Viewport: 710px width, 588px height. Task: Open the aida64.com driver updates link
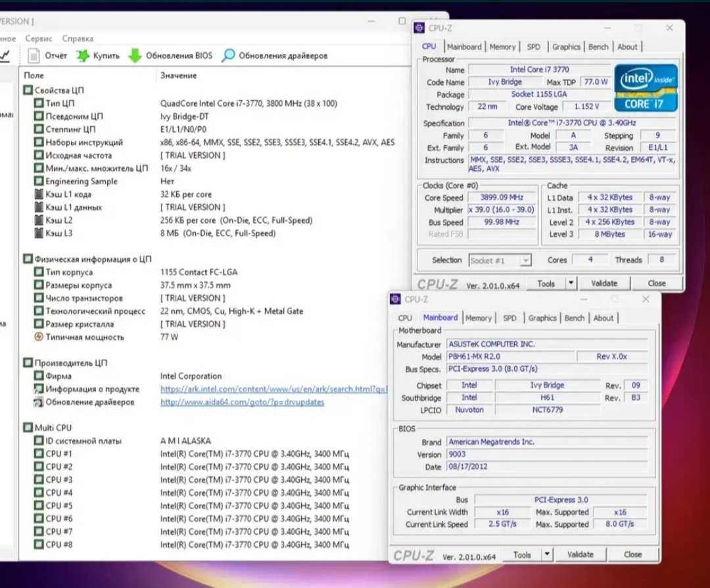(x=242, y=402)
